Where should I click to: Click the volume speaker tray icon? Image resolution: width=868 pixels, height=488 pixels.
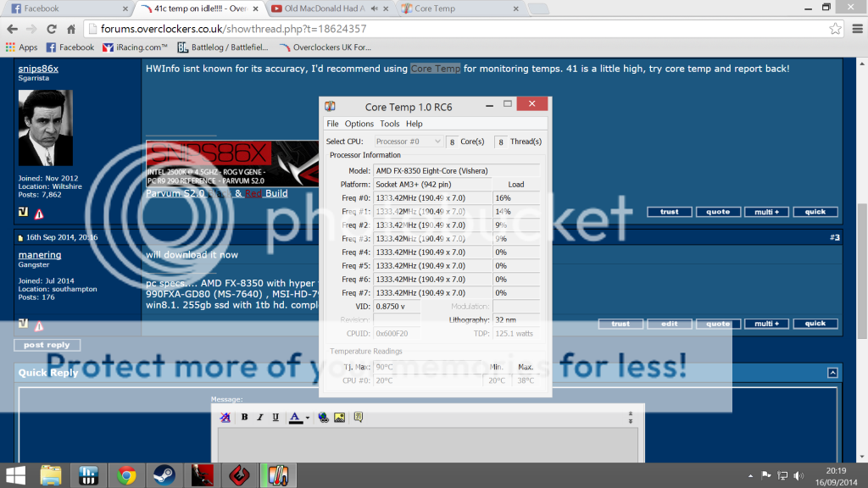click(798, 475)
